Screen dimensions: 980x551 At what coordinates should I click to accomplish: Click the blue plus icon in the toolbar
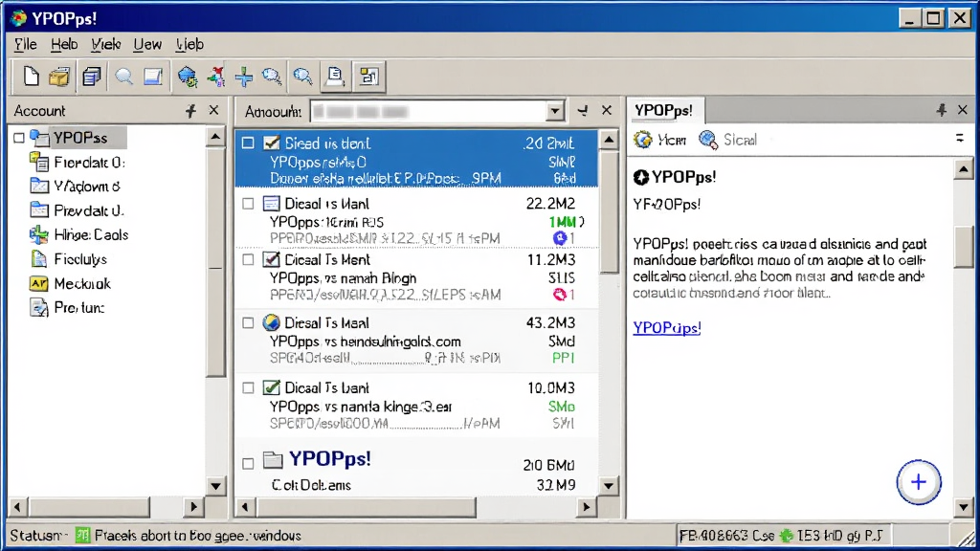click(x=244, y=77)
